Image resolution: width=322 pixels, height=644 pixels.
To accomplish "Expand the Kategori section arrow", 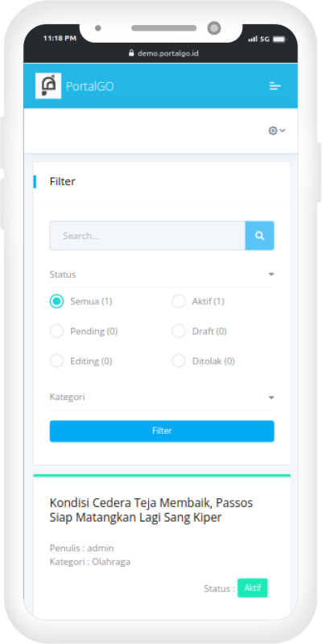I will click(x=271, y=398).
